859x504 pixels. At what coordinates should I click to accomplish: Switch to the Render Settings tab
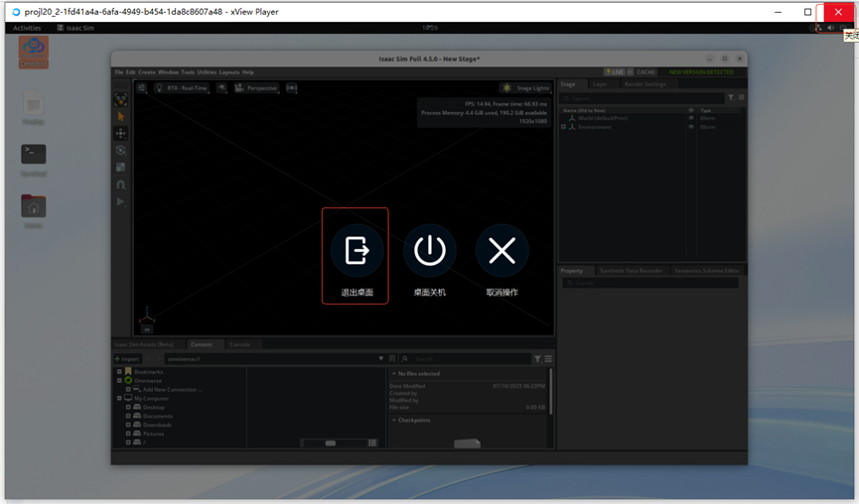pos(644,84)
